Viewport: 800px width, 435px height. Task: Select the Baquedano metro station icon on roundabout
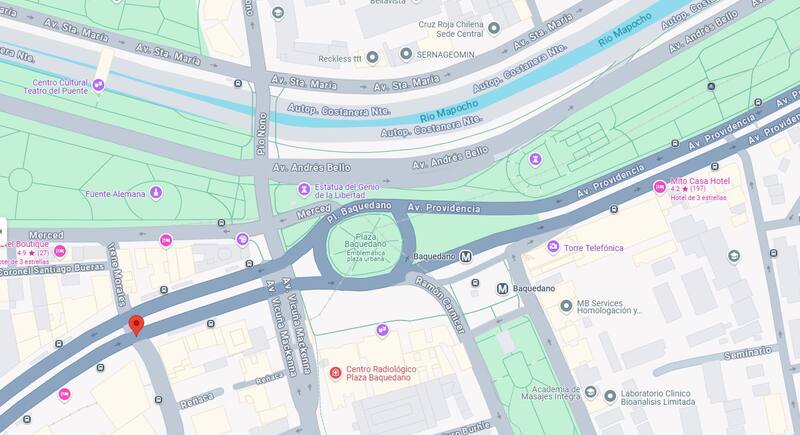(465, 257)
